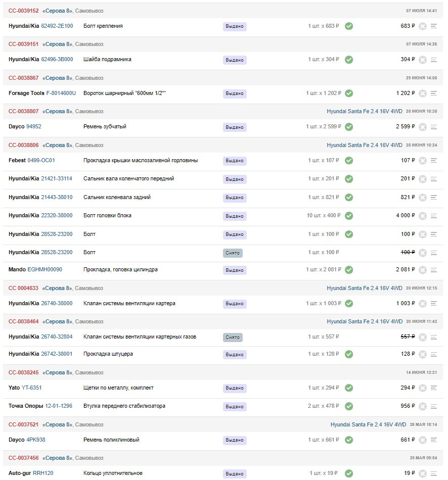Click green checkmark on Dayco 4PK938 row
The width and height of the screenshot is (448, 480).
point(349,440)
